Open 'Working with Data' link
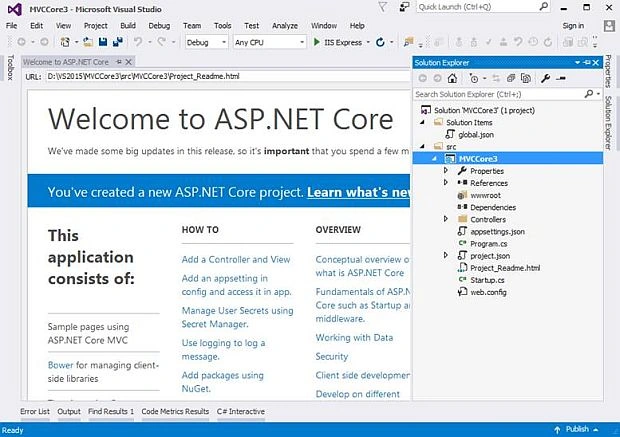 point(354,337)
